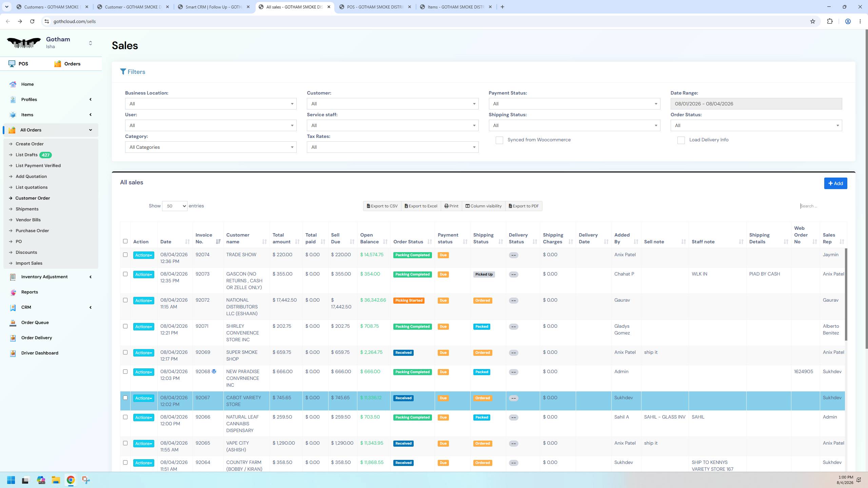
Task: Open the POS monitor icon
Action: pos(12,64)
